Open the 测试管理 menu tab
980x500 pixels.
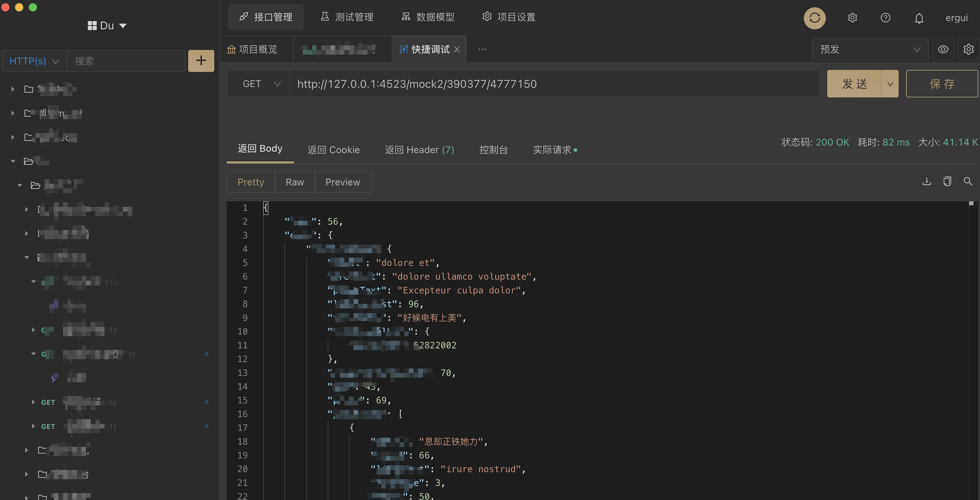(x=347, y=17)
